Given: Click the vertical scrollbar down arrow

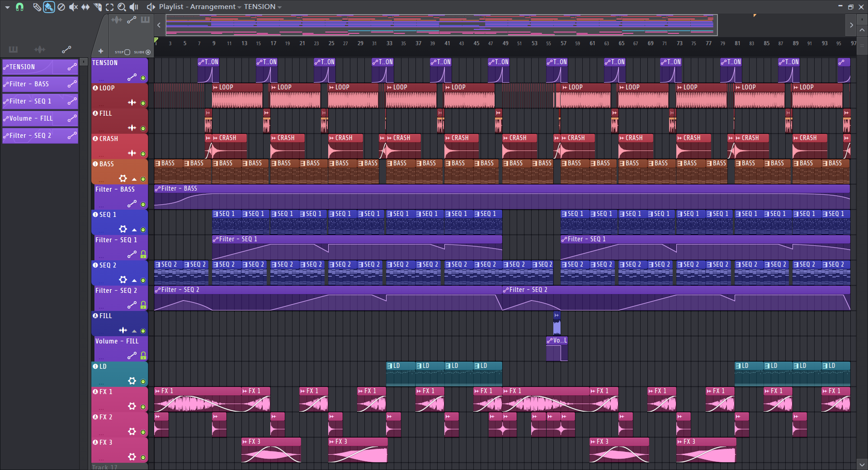Looking at the screenshot, I should click(x=862, y=464).
